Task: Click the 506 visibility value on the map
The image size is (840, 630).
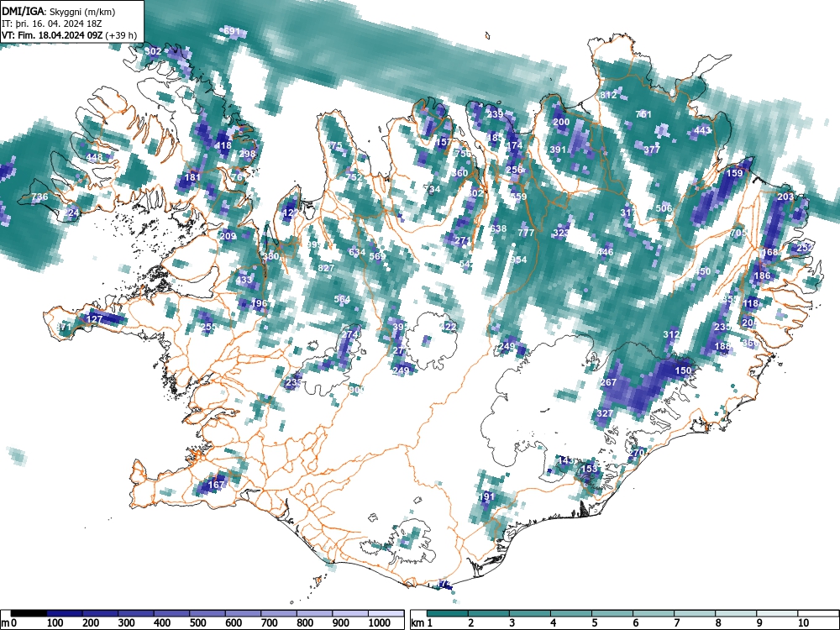Action: [664, 207]
